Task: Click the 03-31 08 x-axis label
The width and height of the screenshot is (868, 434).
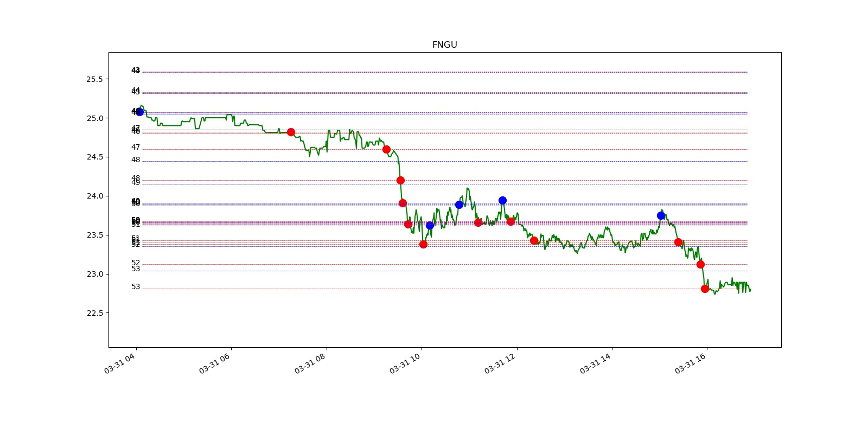Action: (x=310, y=363)
